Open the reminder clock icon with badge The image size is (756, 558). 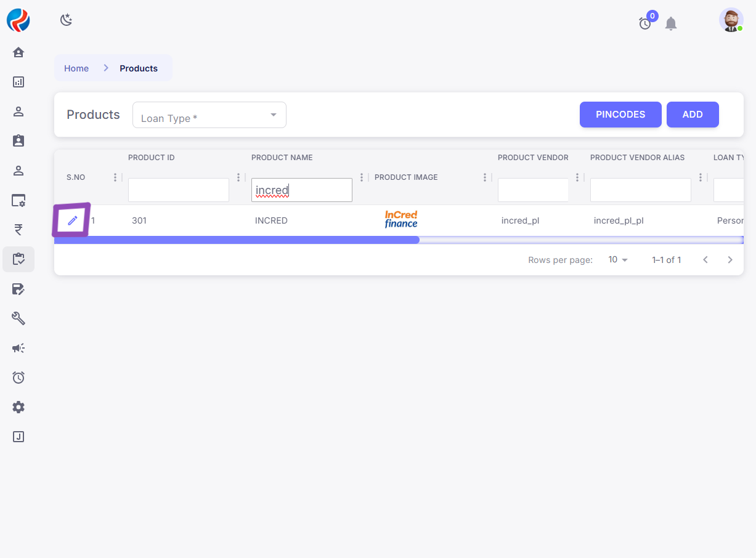(x=645, y=23)
